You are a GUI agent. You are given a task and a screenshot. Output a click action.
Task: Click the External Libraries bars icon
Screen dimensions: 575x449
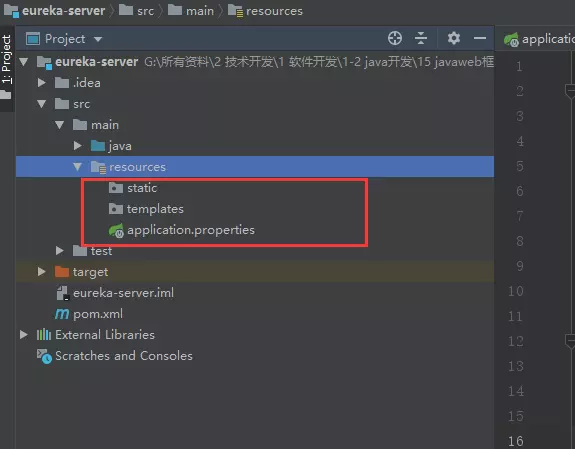click(44, 335)
